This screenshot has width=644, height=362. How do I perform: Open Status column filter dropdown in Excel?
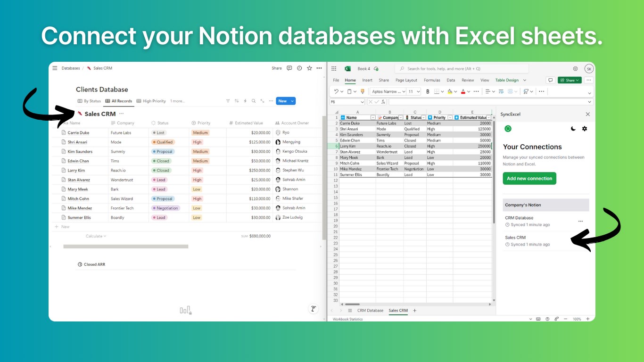(x=423, y=117)
